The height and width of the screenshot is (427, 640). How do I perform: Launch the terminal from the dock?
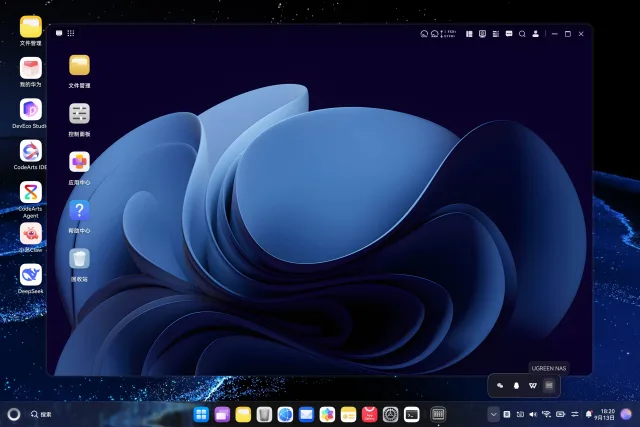click(x=411, y=415)
